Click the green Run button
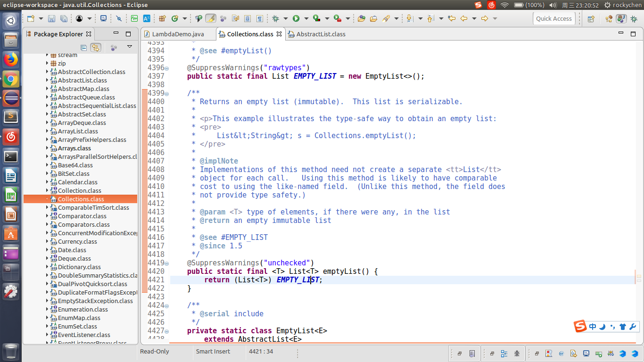 tap(296, 19)
